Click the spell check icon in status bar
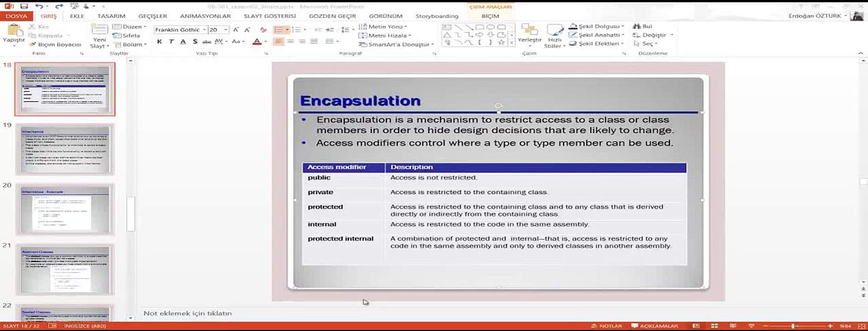 (52, 325)
